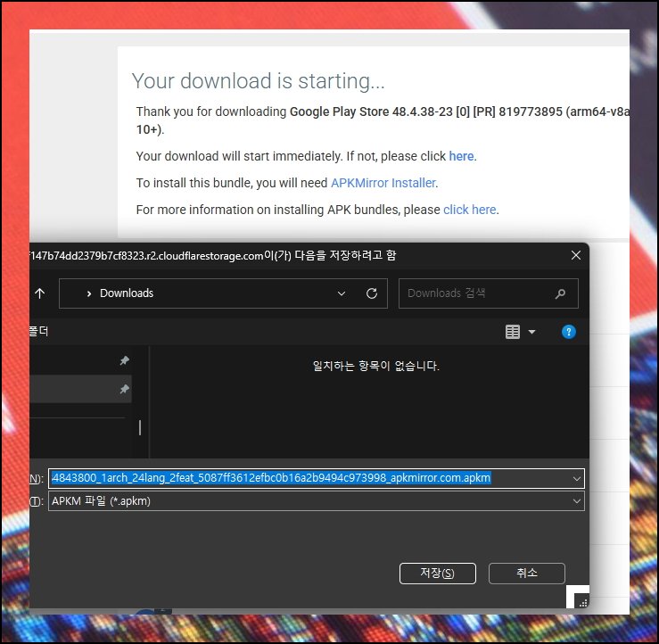
Task: Refresh the Downloads folder listing
Action: (372, 293)
